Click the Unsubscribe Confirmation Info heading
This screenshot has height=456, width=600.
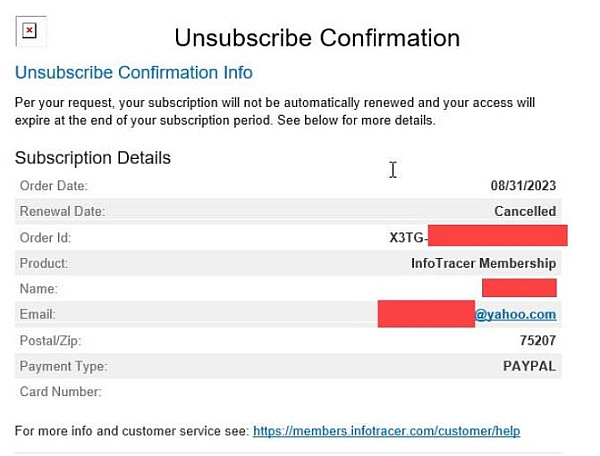pos(133,73)
